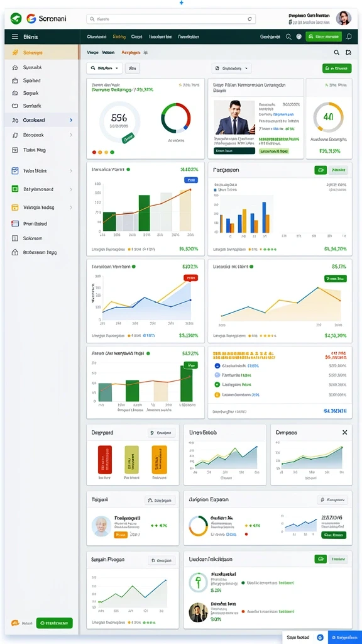362x644 pixels.
Task: Click the black search icon below the green bar
Action: (337, 53)
